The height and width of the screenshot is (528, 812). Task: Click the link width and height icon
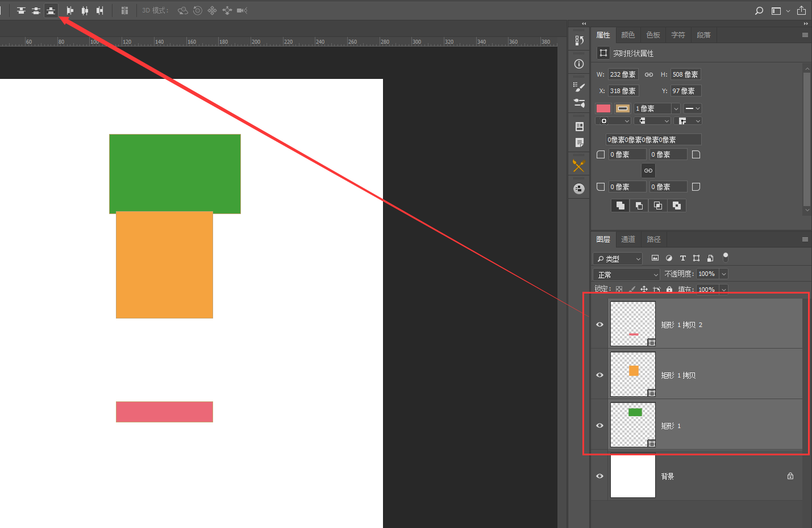pyautogui.click(x=649, y=75)
